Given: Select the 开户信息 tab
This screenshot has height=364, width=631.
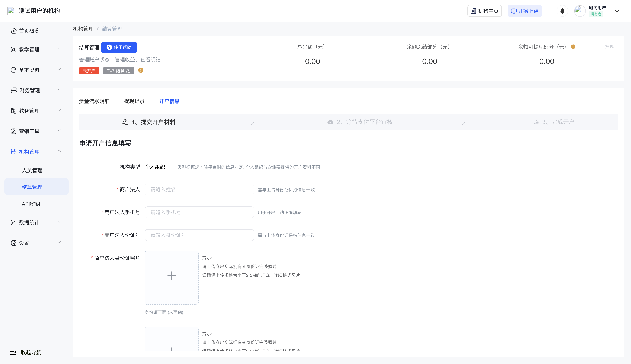Looking at the screenshot, I should (169, 101).
